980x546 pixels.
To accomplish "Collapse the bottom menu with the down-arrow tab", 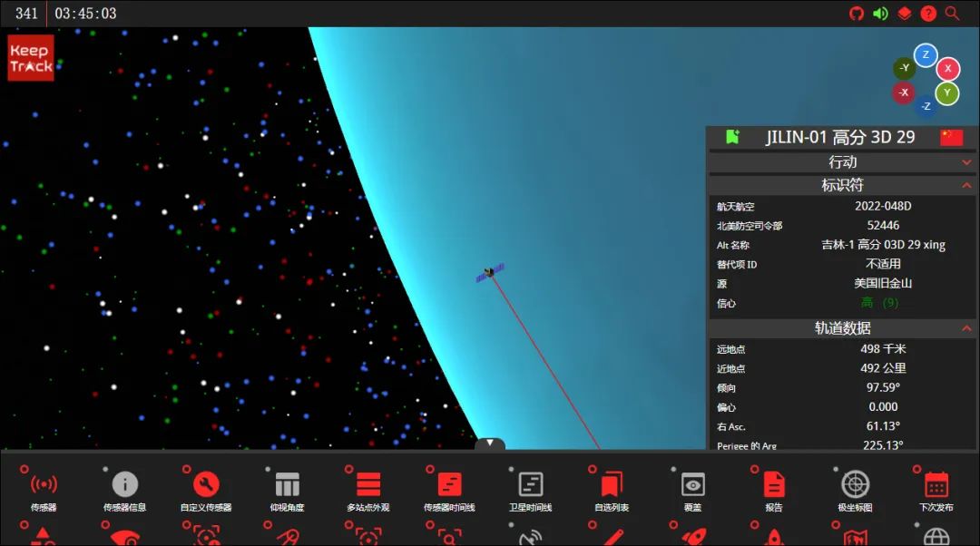I will coord(489,443).
